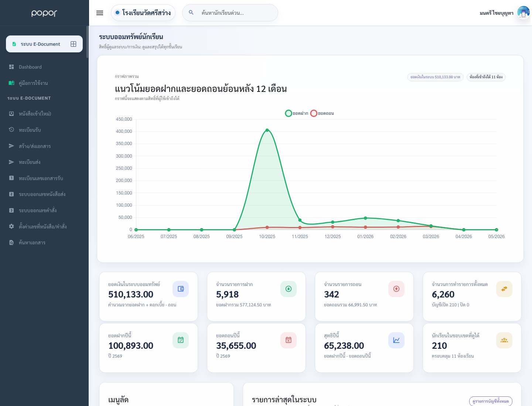Toggle the hamburger sidebar menu

100,13
